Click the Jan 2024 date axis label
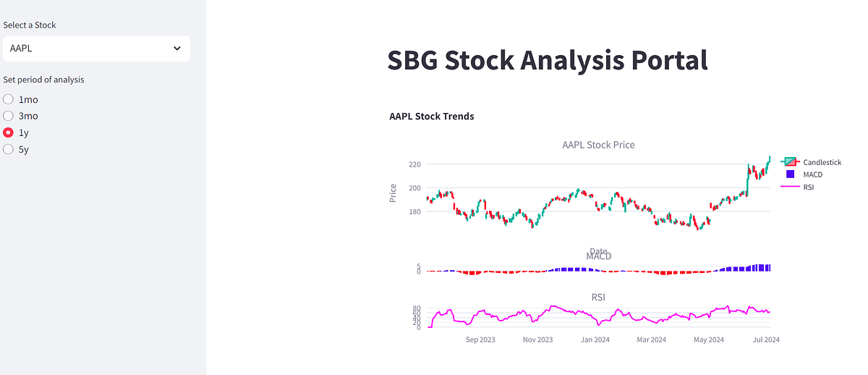868x375 pixels. pyautogui.click(x=596, y=339)
